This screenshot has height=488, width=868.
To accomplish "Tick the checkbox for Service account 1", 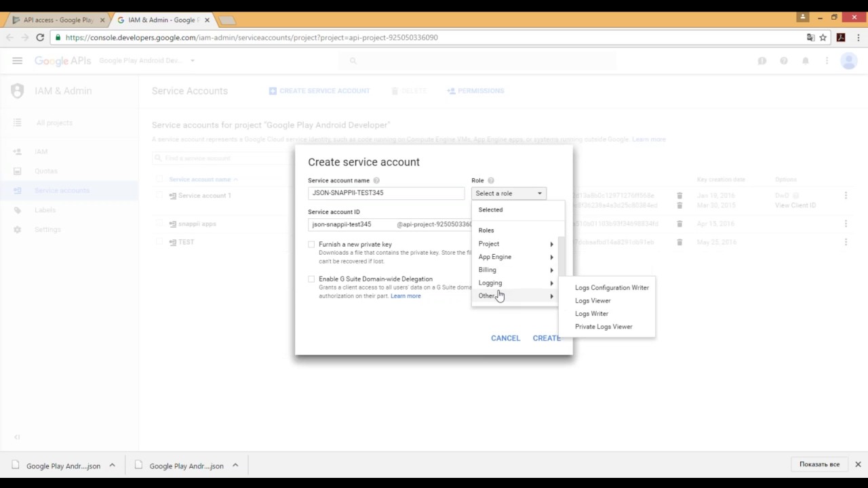I will [159, 196].
